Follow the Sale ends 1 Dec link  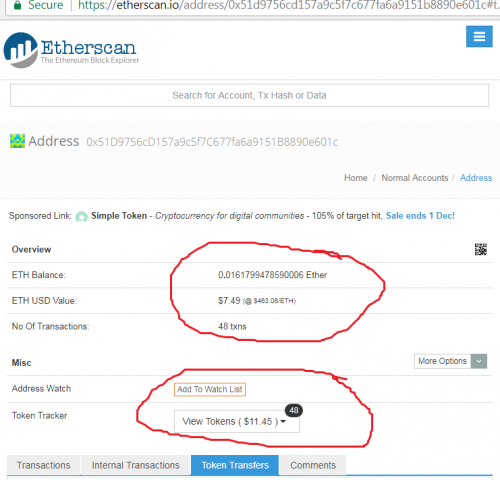420,216
